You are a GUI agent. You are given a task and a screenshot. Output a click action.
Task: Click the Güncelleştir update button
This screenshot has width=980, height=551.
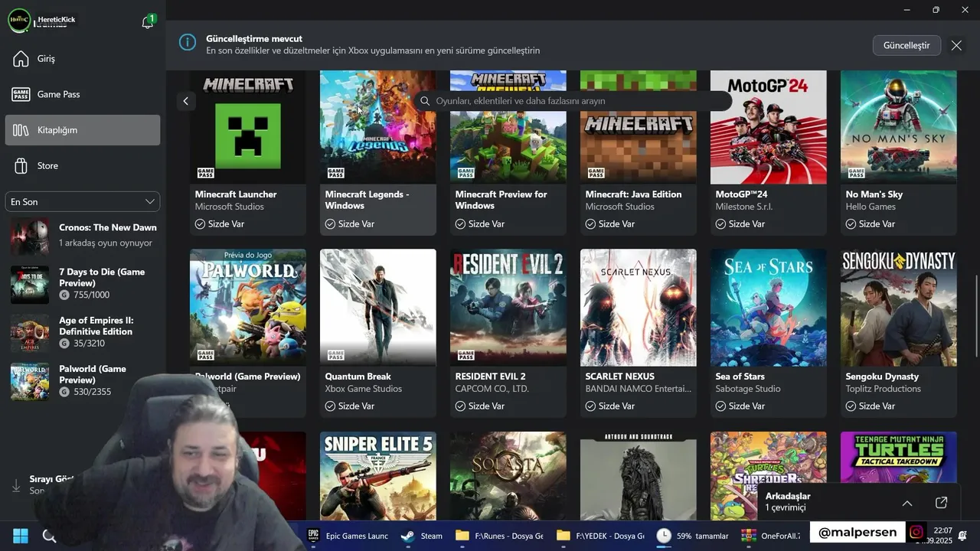tap(906, 45)
